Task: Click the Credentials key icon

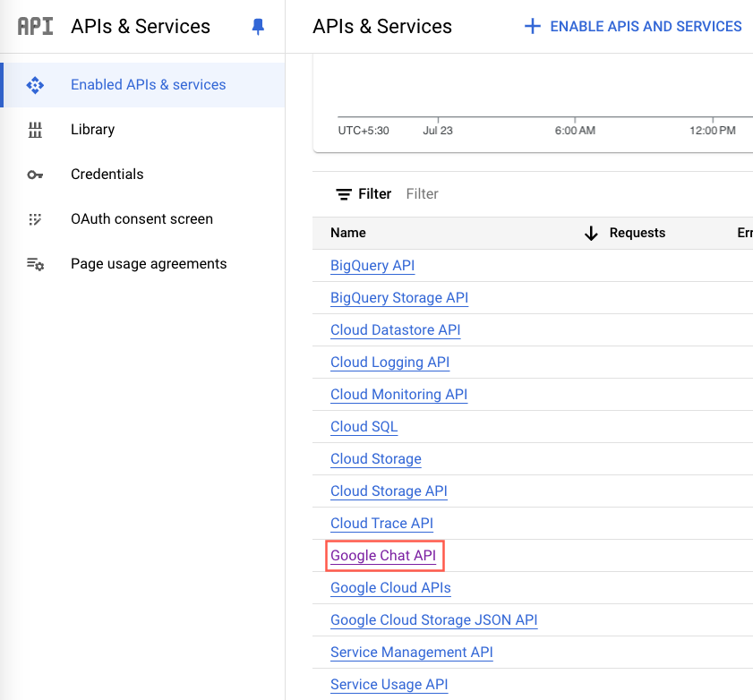Action: pos(35,175)
